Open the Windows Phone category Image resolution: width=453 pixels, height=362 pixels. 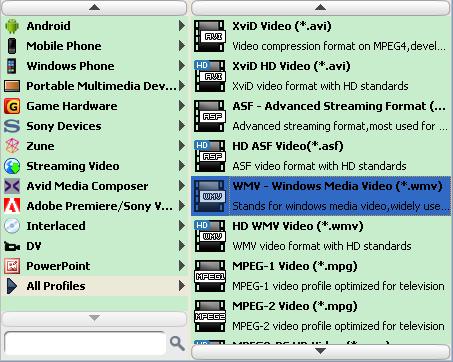pos(95,66)
